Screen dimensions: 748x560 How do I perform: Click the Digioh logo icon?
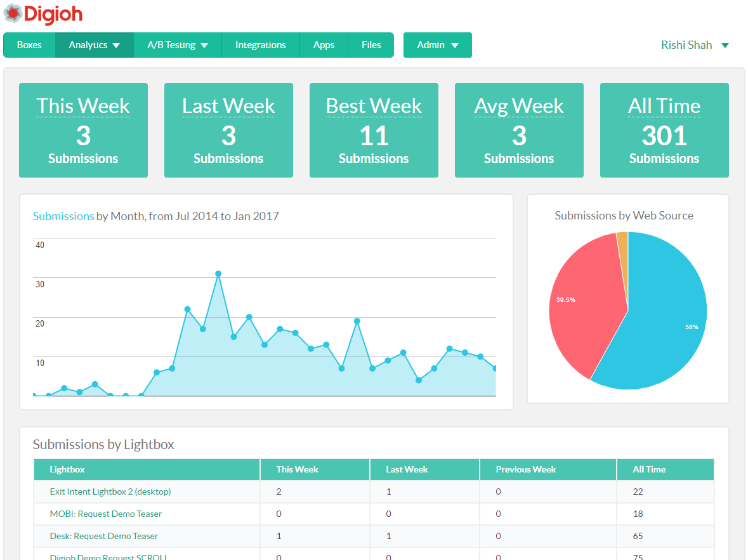click(13, 13)
